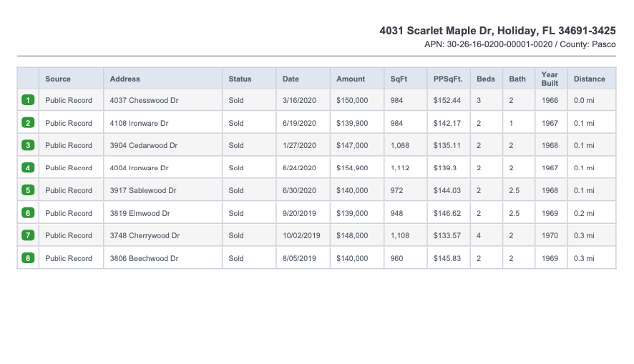Select the 4037 Chesswood Dr address

pos(144,100)
